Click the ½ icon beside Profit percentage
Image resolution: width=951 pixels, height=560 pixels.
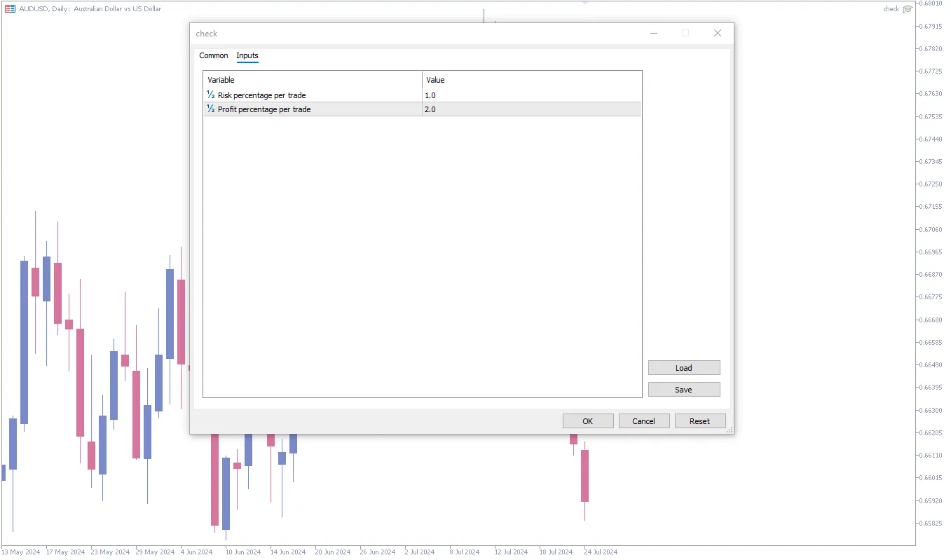(x=210, y=109)
